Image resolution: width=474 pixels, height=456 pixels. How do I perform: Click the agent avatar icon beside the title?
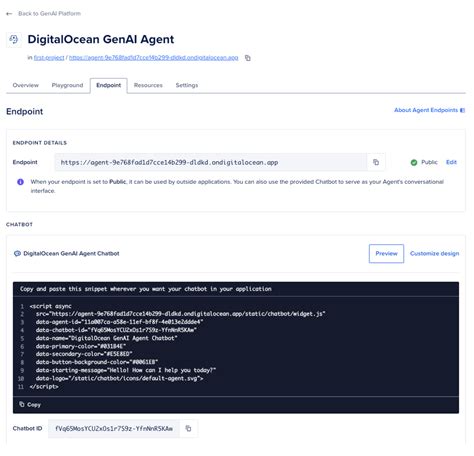tap(14, 40)
